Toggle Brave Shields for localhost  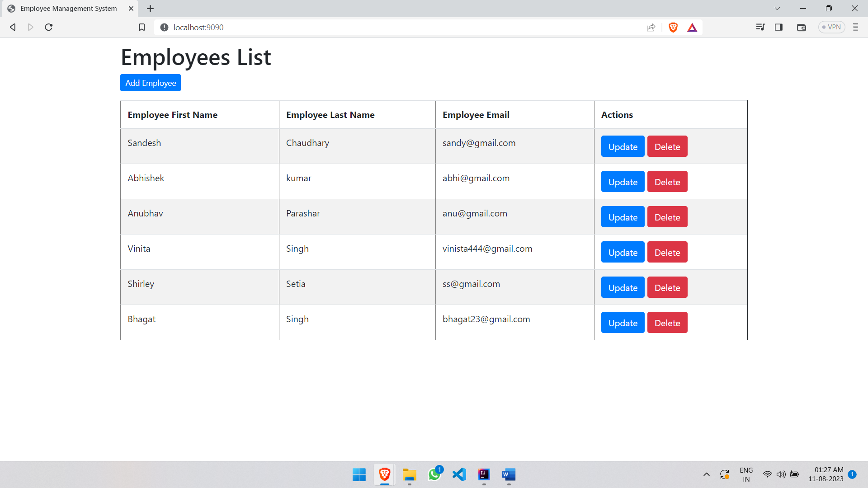point(673,27)
